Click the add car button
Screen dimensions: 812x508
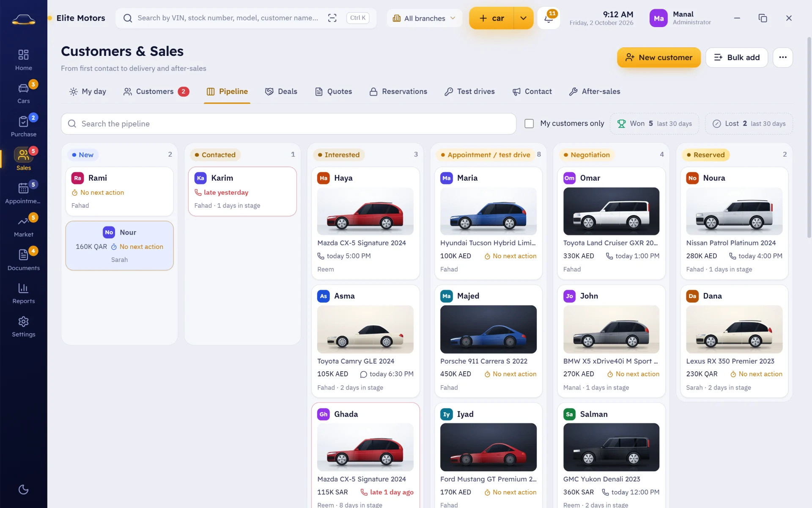(491, 18)
